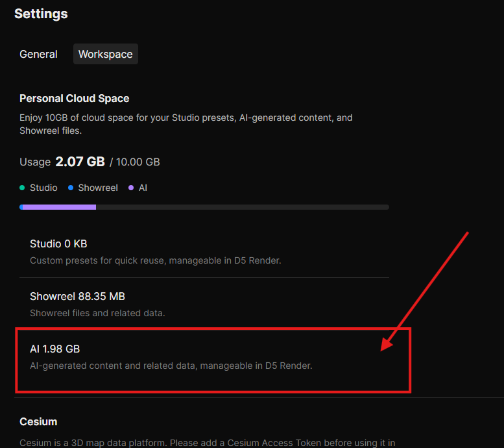Viewport: 504px width, 448px height.
Task: Open the Workspace settings tab
Action: point(105,55)
